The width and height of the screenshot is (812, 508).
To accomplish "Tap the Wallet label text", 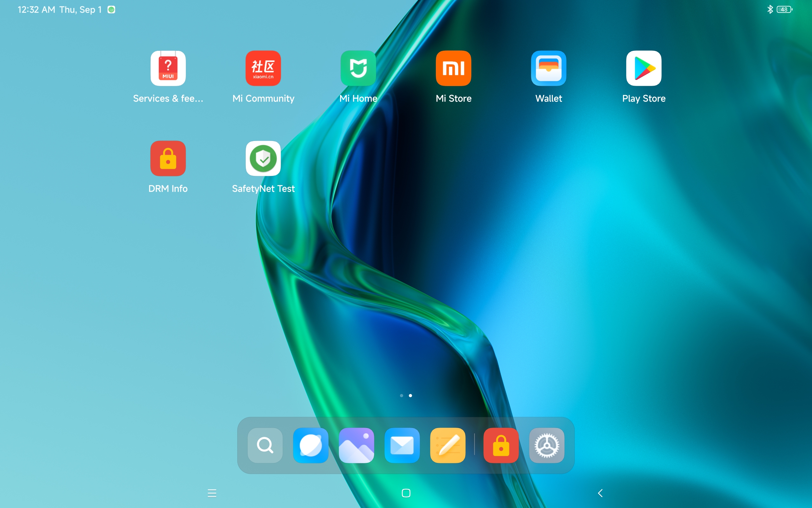I will [549, 98].
